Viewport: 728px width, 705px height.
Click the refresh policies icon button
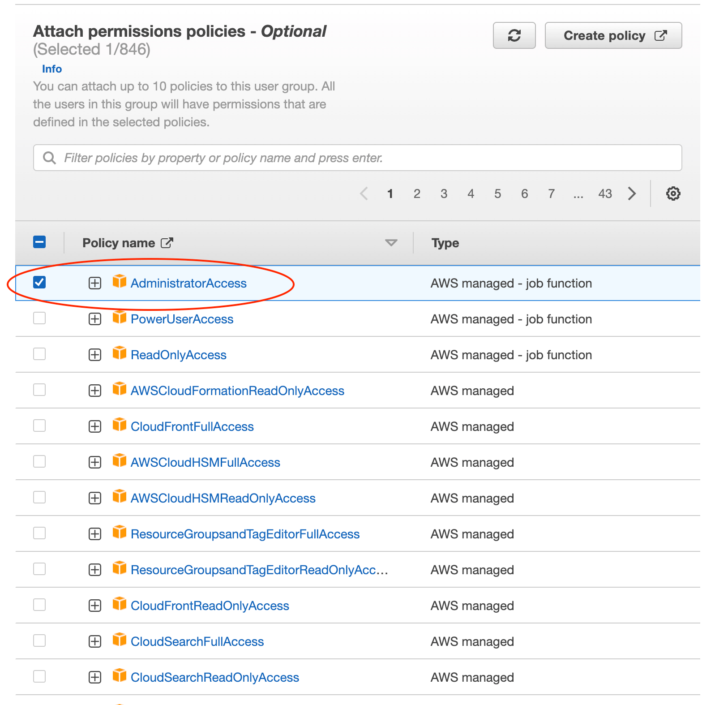[514, 35]
